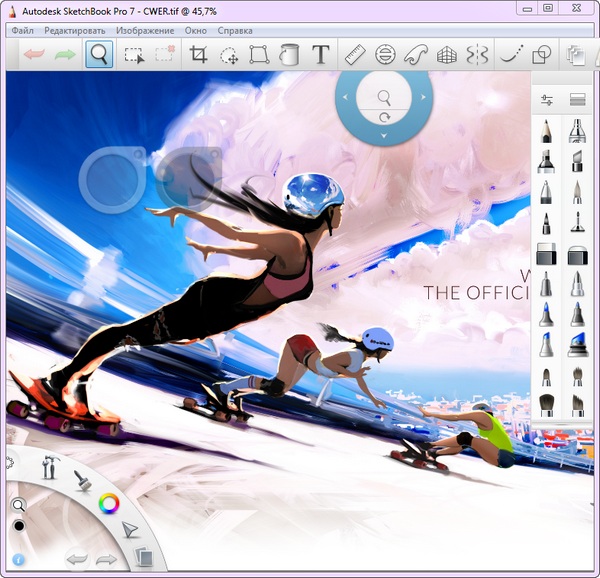This screenshot has height=578, width=600.
Task: Activate the Ruler tool
Action: tap(354, 55)
